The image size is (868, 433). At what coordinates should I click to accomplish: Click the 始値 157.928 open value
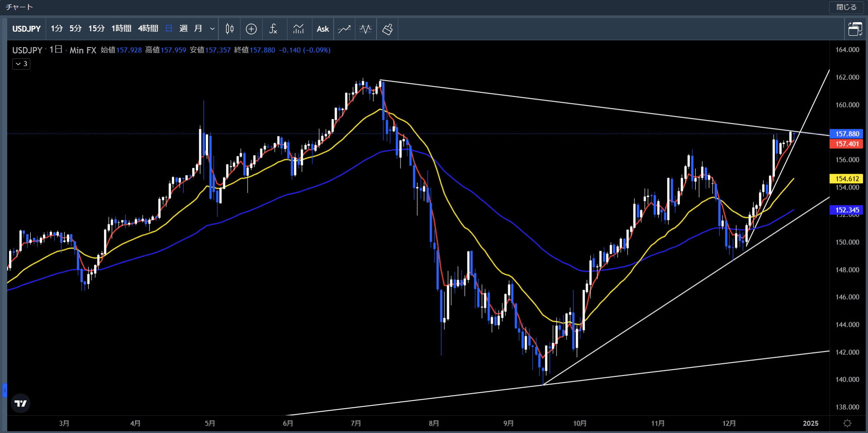point(121,50)
